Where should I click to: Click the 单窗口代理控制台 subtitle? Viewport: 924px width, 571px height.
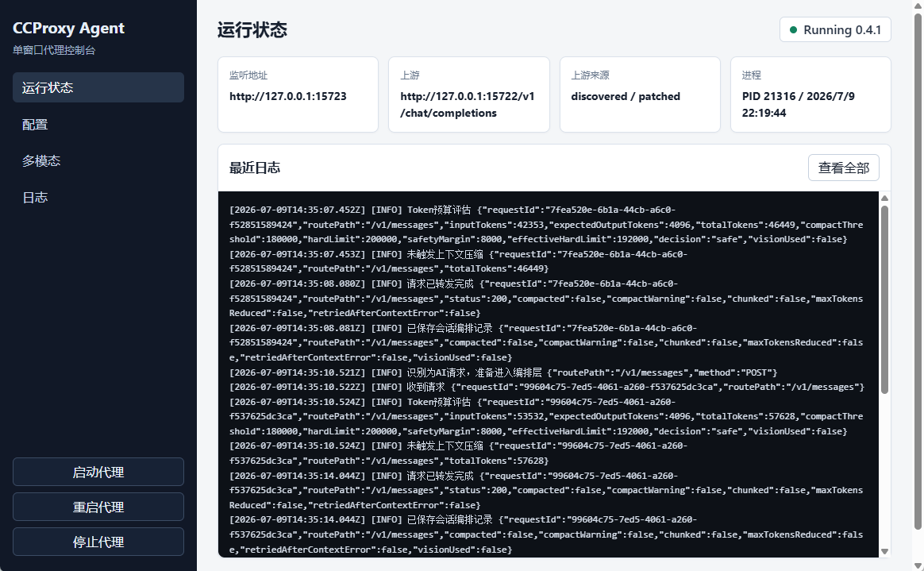tap(54, 50)
